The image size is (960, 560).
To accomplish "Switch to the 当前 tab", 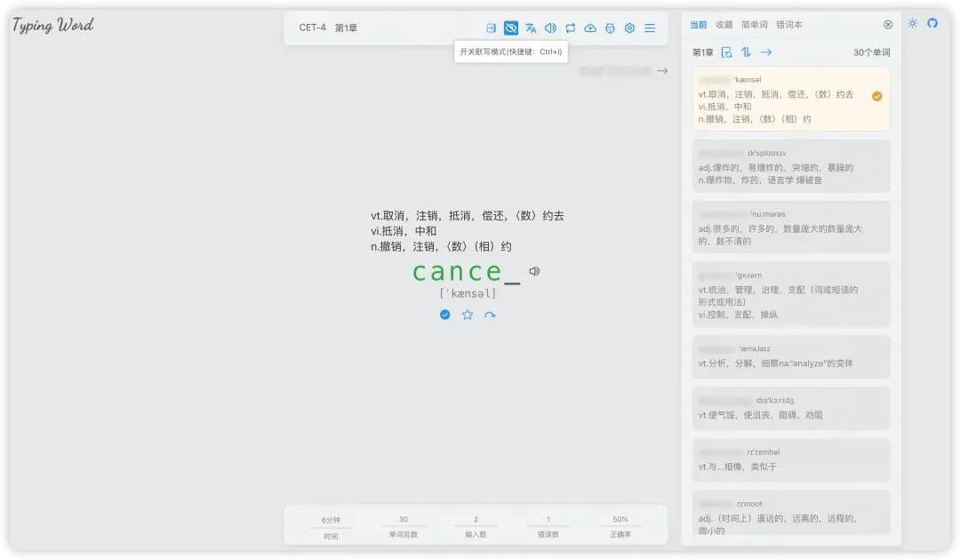I will coord(698,25).
